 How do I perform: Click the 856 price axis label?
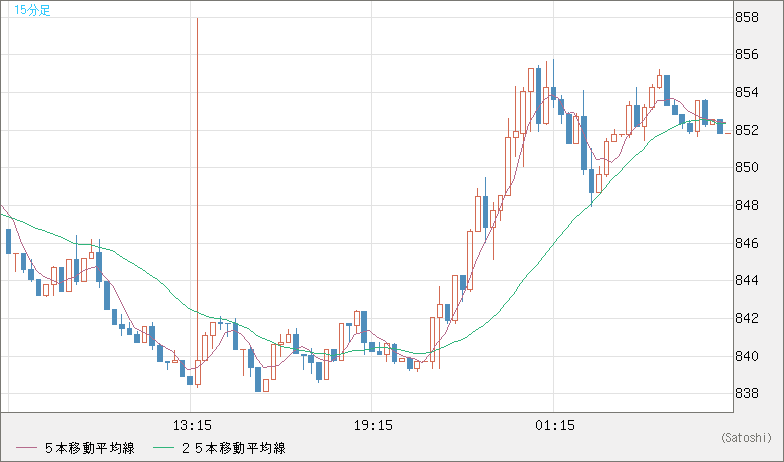tap(746, 54)
